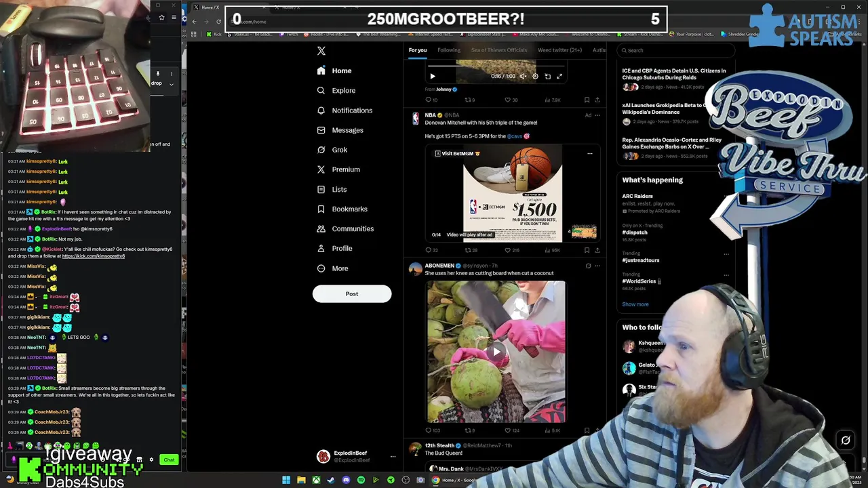Open options for #justreadtours trend
This screenshot has width=868, height=488.
pos(726,254)
